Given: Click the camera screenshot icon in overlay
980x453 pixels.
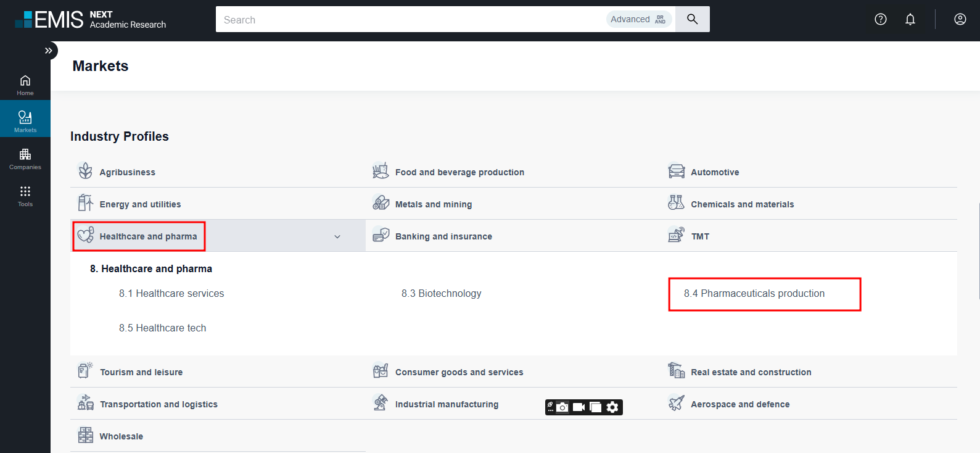Looking at the screenshot, I should pyautogui.click(x=562, y=407).
